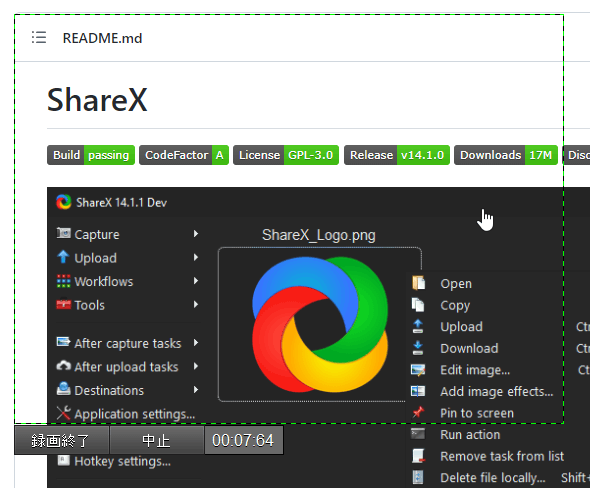Open the Release v14.1.0 badge
The height and width of the screenshot is (488, 590).
point(397,155)
